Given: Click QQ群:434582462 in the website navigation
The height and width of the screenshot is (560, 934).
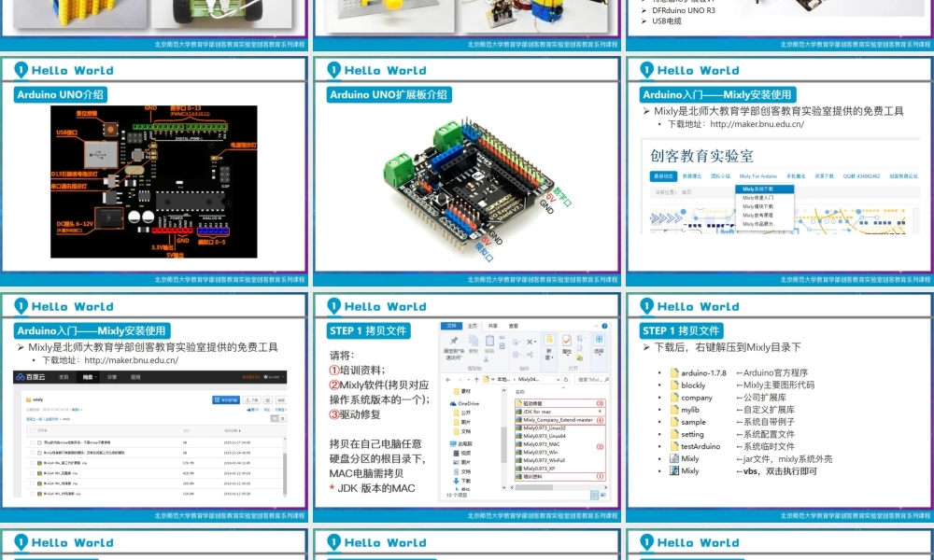Looking at the screenshot, I should (861, 176).
